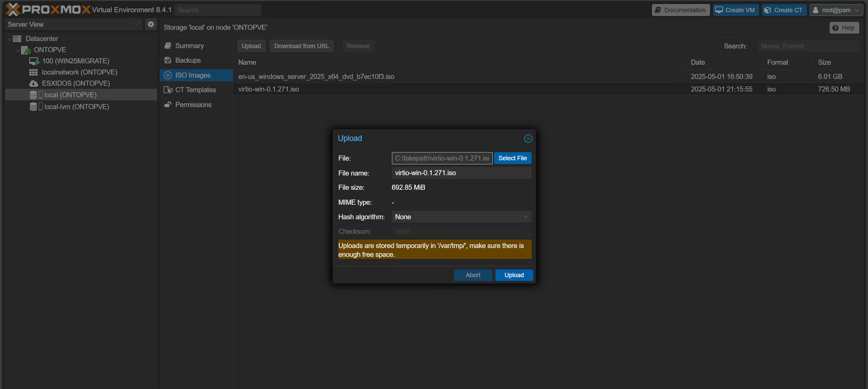868x389 pixels.
Task: Focus the top Search field
Action: pos(218,10)
